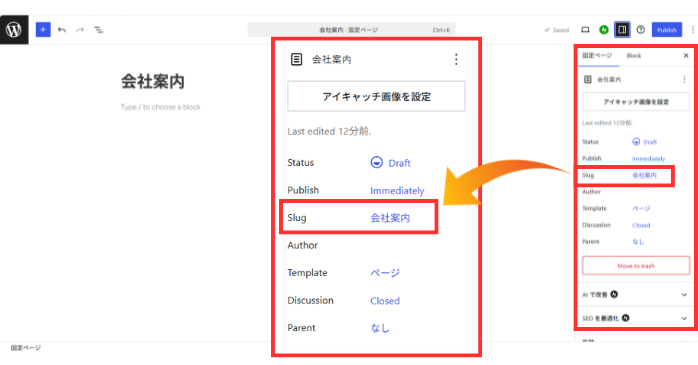Click なし parent value in enlarged panel
This screenshot has width=698, height=365.
pyautogui.click(x=380, y=328)
